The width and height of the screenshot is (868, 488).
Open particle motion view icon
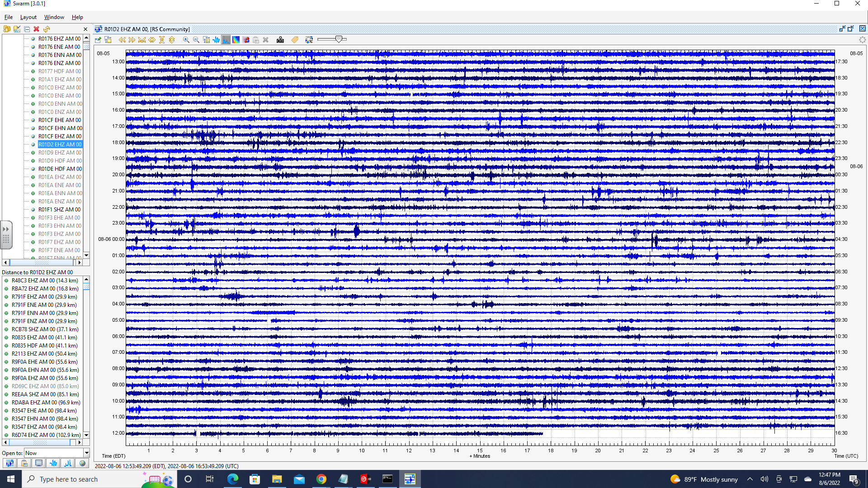246,40
